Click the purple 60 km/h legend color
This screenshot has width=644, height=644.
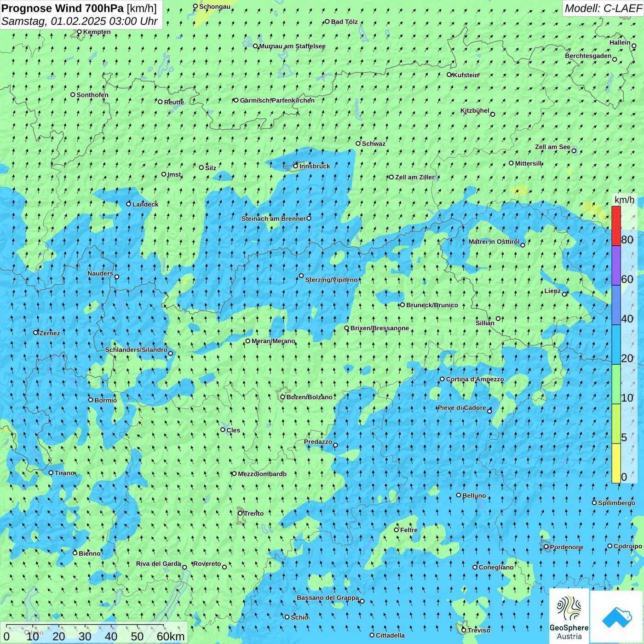click(616, 265)
